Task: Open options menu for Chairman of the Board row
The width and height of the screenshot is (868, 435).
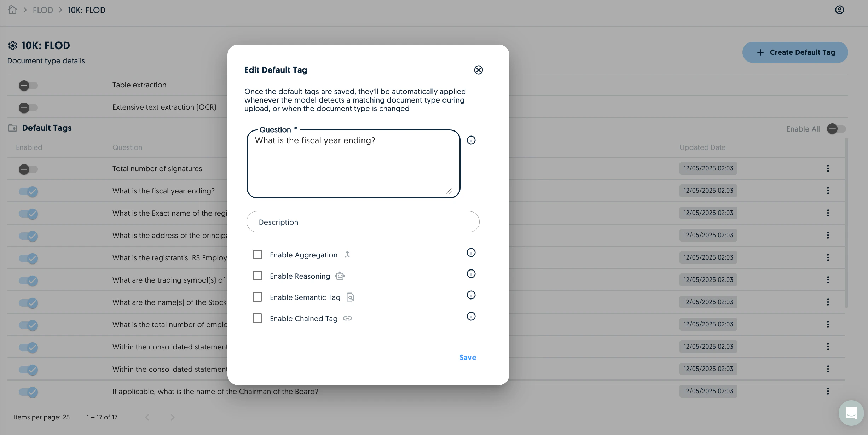Action: pyautogui.click(x=828, y=391)
